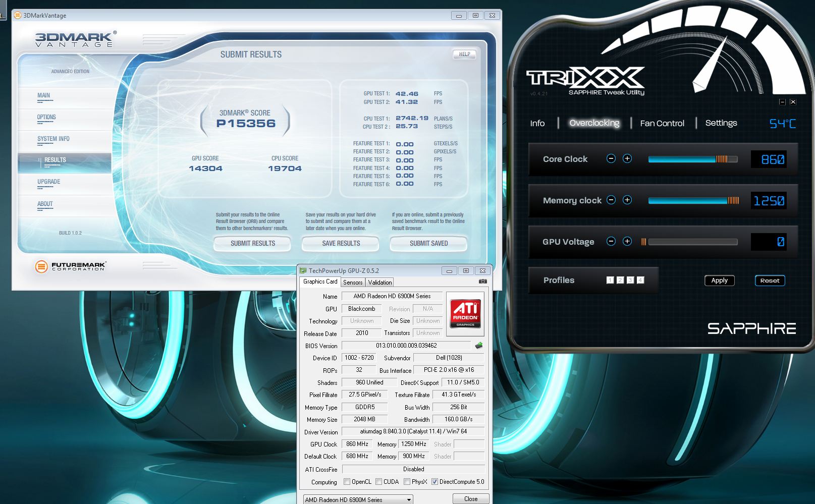Toggle the CUDA checkbox
This screenshot has height=504, width=815.
[378, 482]
